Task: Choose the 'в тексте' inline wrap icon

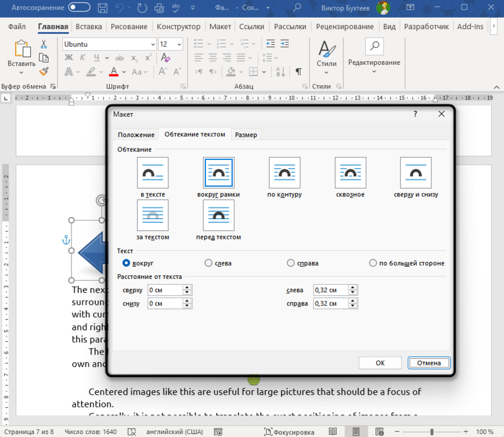Action: [x=153, y=173]
